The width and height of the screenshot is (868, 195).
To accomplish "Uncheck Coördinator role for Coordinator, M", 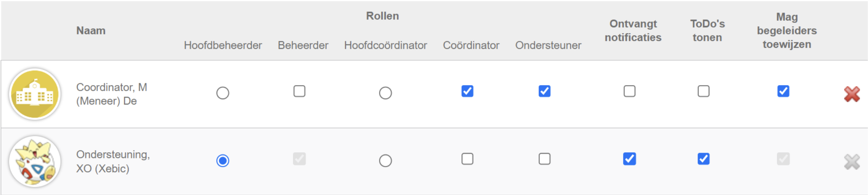I will click(467, 91).
